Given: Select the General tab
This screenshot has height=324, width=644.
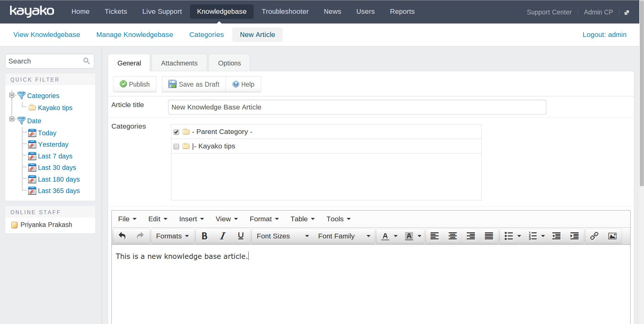Looking at the screenshot, I should point(129,63).
